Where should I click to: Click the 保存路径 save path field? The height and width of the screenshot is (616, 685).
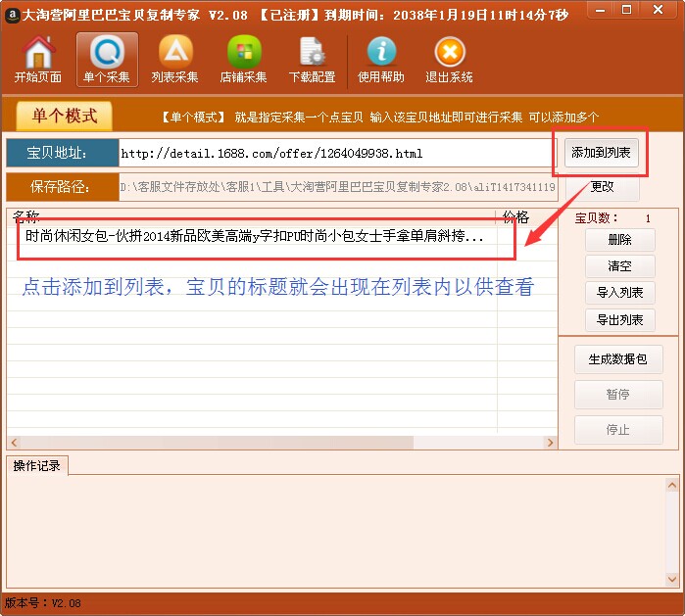[338, 187]
